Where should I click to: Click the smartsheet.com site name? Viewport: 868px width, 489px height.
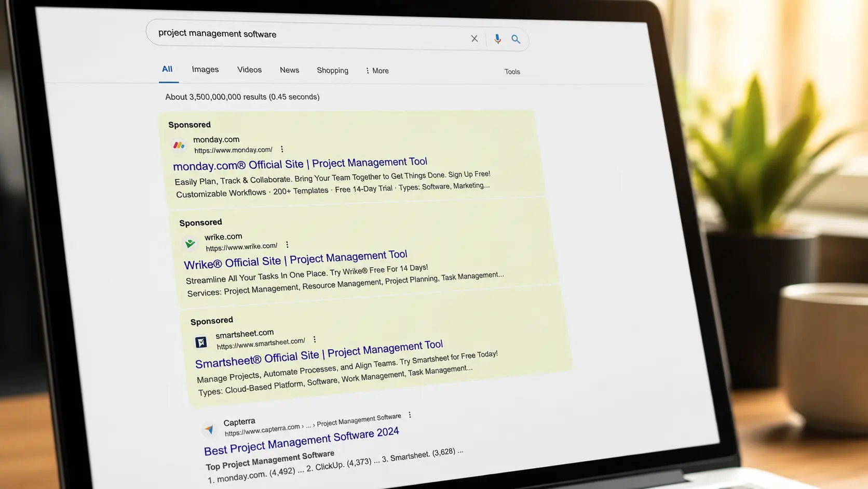click(x=245, y=333)
